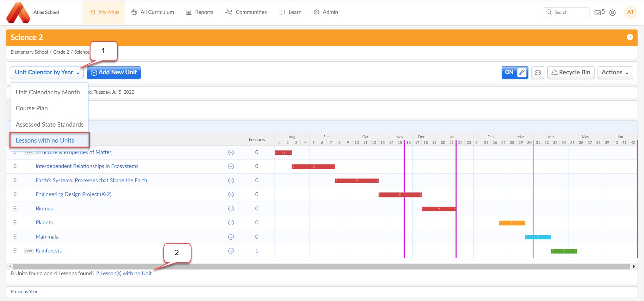Click the scroll left arrow of the calendar
644x301 pixels.
tap(10, 267)
